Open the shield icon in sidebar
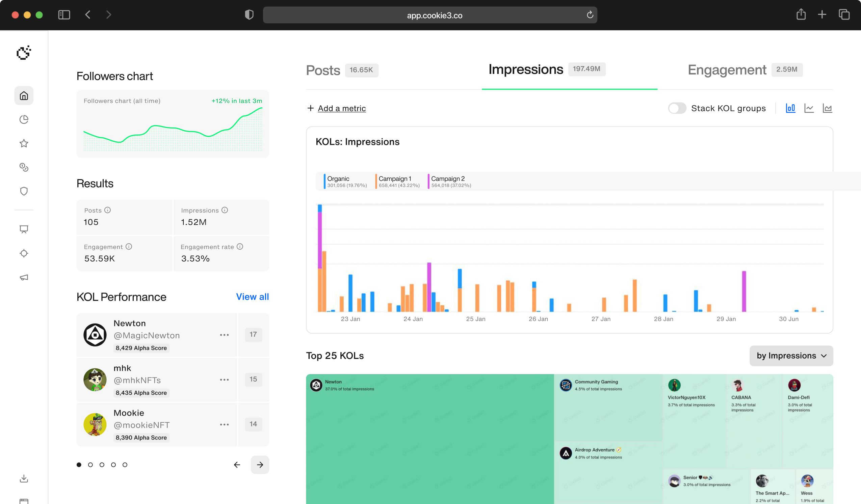Image resolution: width=861 pixels, height=504 pixels. [x=24, y=191]
